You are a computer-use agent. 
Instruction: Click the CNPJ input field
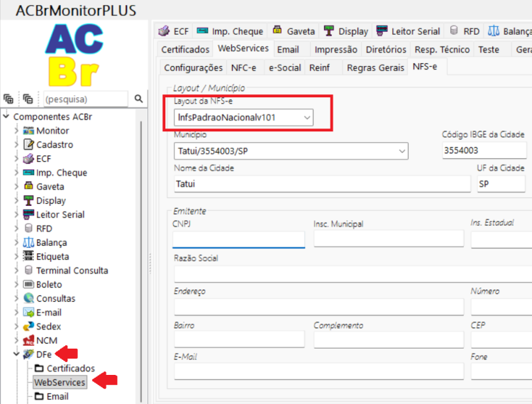[x=238, y=239]
